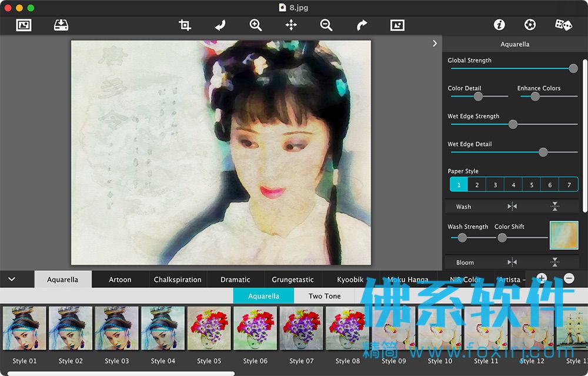Click the open image icon
588x376 pixels.
pyautogui.click(x=24, y=25)
